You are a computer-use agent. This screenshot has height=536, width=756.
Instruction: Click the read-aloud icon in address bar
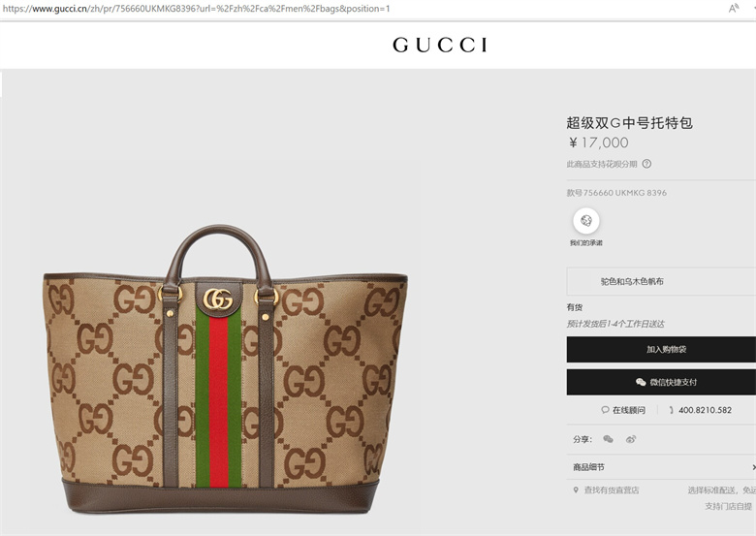click(734, 9)
